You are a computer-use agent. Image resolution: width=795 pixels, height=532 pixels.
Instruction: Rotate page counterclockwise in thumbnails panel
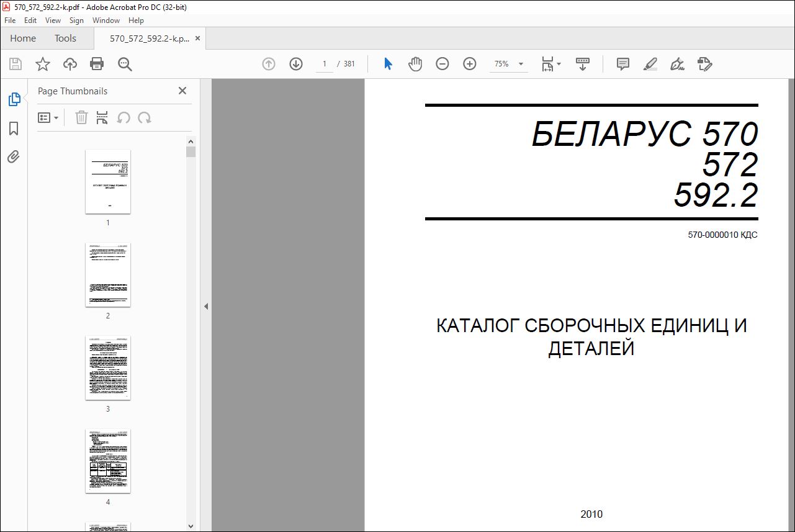(124, 117)
